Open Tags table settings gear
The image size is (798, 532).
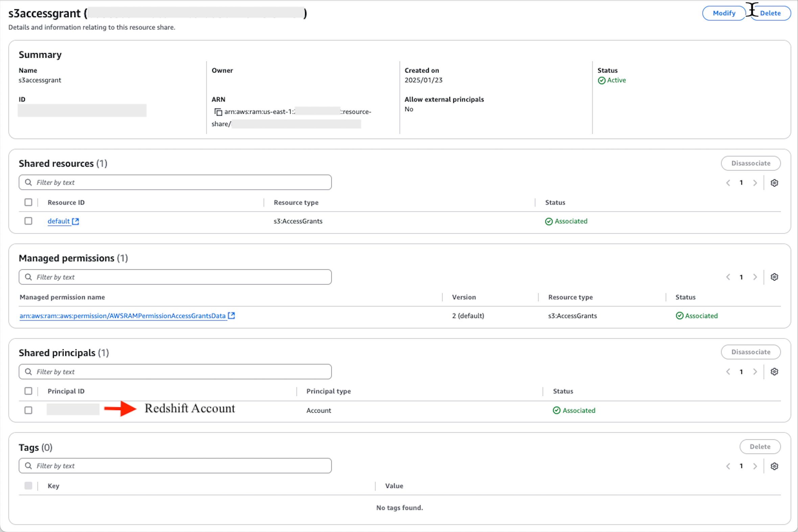(x=774, y=466)
